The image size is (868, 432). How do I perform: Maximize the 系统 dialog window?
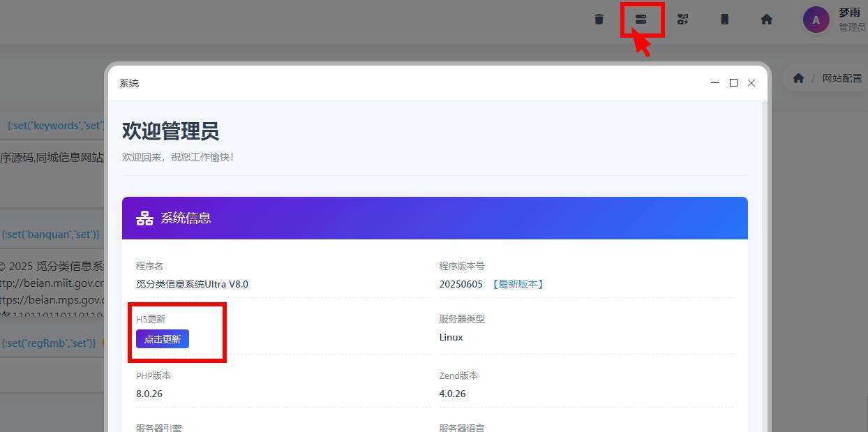pos(733,83)
